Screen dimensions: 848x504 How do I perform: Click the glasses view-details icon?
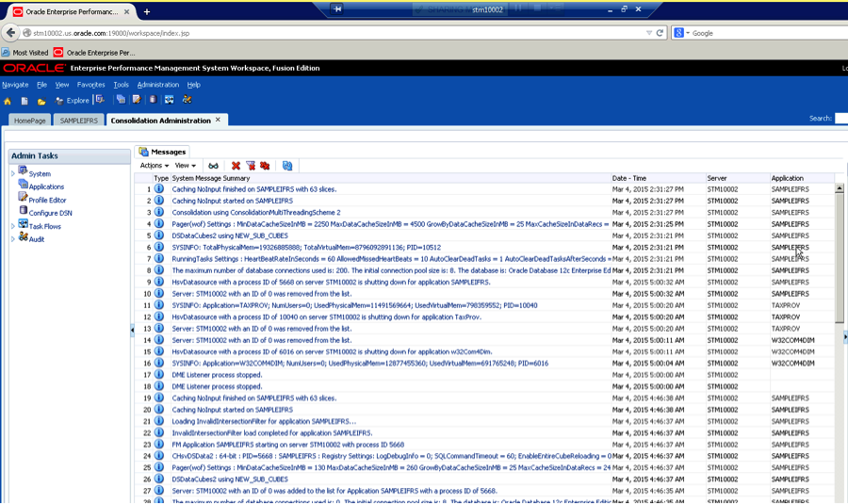[214, 166]
